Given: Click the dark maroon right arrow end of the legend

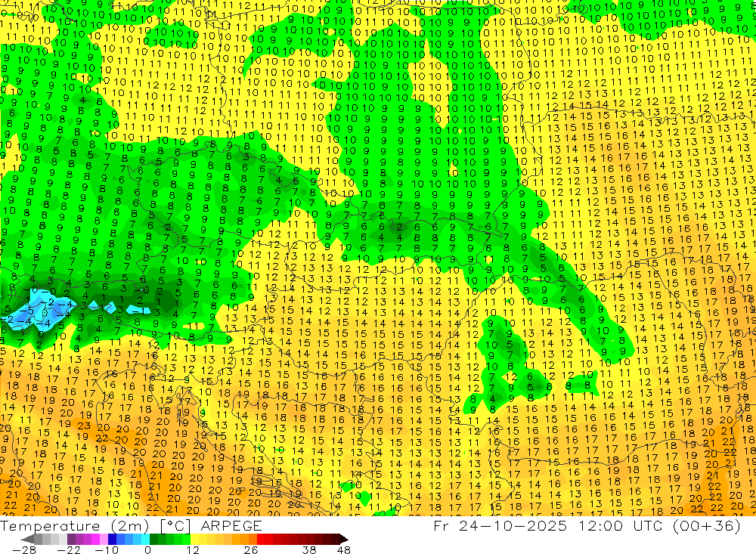Looking at the screenshot, I should click(x=344, y=540).
